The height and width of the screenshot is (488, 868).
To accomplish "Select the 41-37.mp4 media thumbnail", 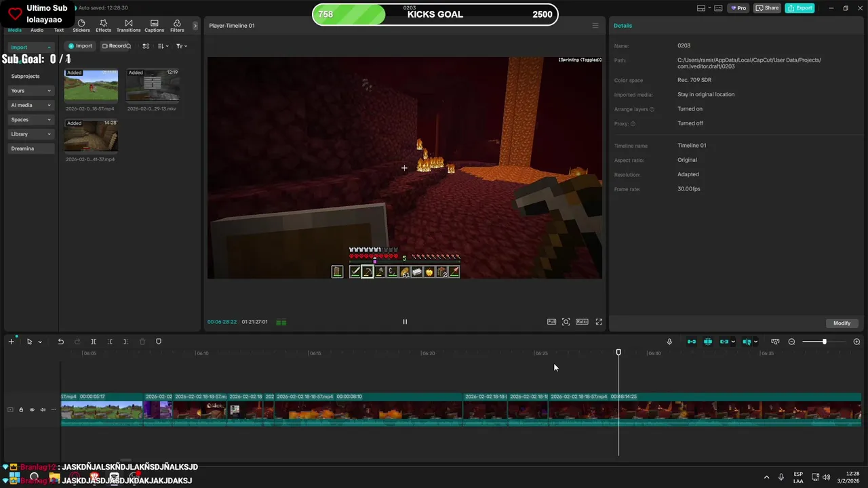I will point(91,136).
